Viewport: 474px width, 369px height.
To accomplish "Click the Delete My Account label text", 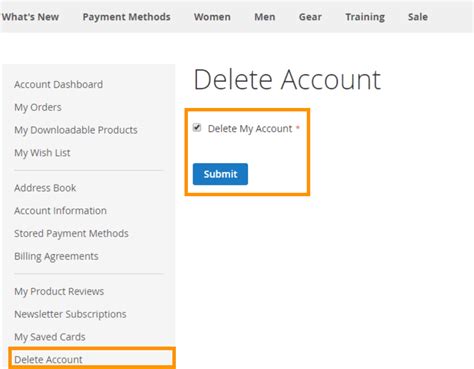I will [x=250, y=129].
